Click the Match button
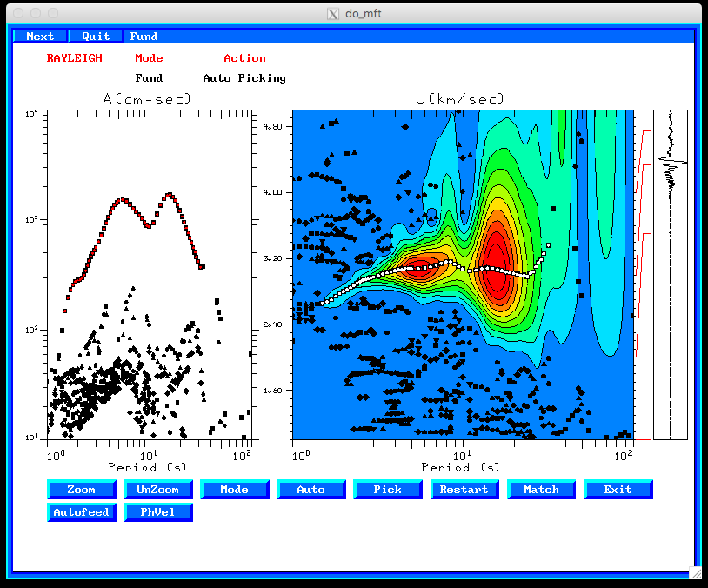708x588 pixels. (x=541, y=490)
